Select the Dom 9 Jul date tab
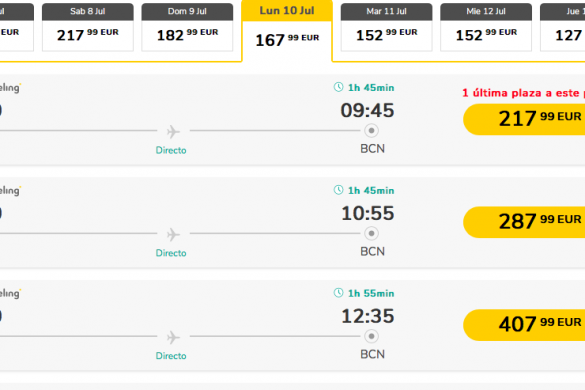The width and height of the screenshot is (585, 390). 187,27
